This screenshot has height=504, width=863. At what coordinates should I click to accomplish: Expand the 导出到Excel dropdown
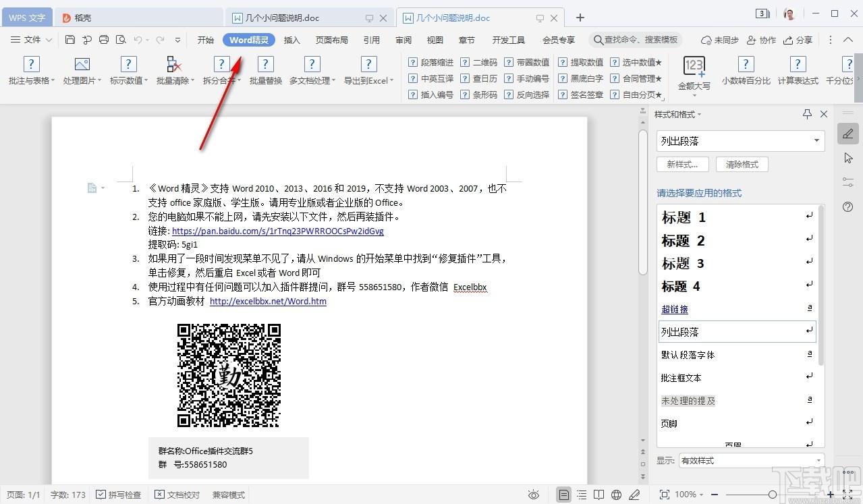point(391,81)
